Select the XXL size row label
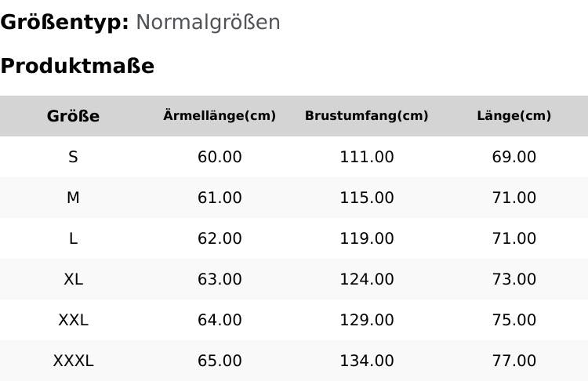588x381 pixels. click(73, 320)
